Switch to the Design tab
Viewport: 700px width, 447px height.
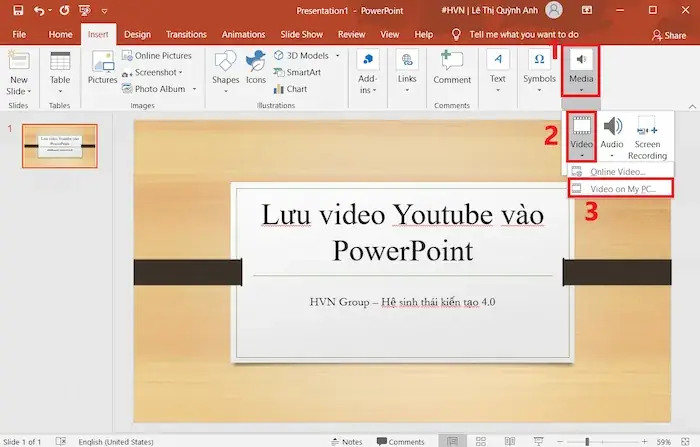click(x=137, y=34)
